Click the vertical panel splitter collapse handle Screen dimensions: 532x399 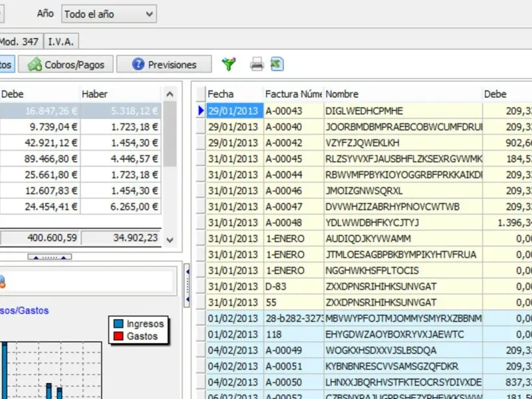coord(187,285)
